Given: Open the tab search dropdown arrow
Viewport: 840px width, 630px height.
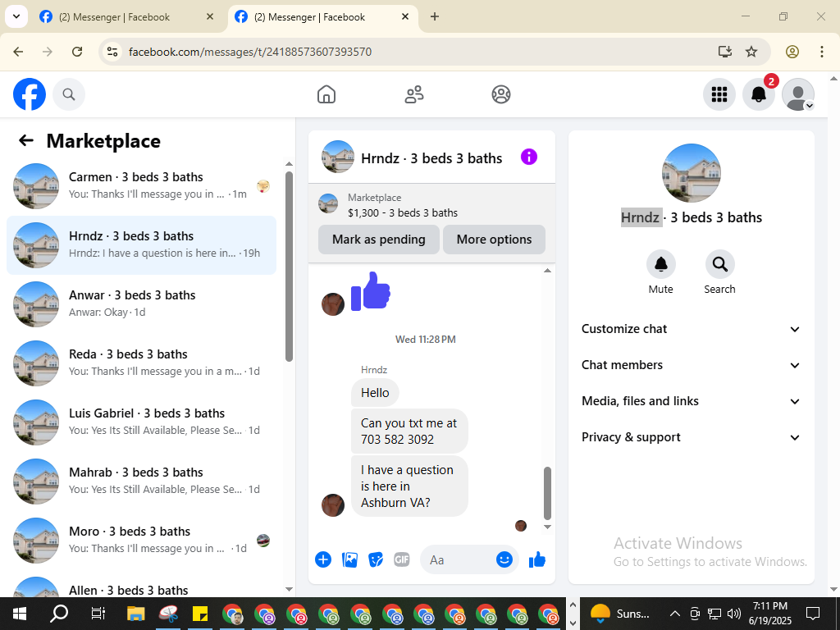Looking at the screenshot, I should pyautogui.click(x=16, y=16).
